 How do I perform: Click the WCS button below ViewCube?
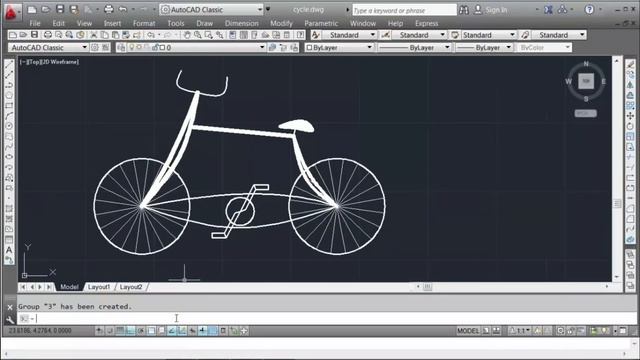click(585, 113)
